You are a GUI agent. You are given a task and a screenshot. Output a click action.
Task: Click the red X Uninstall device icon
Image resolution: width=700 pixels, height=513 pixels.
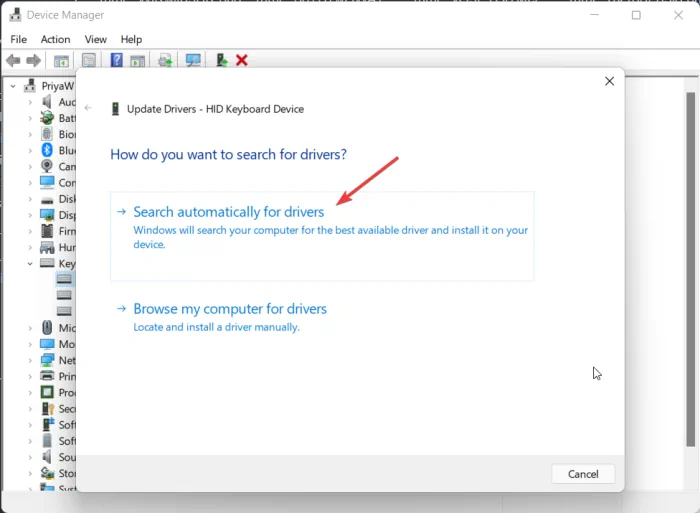point(242,60)
